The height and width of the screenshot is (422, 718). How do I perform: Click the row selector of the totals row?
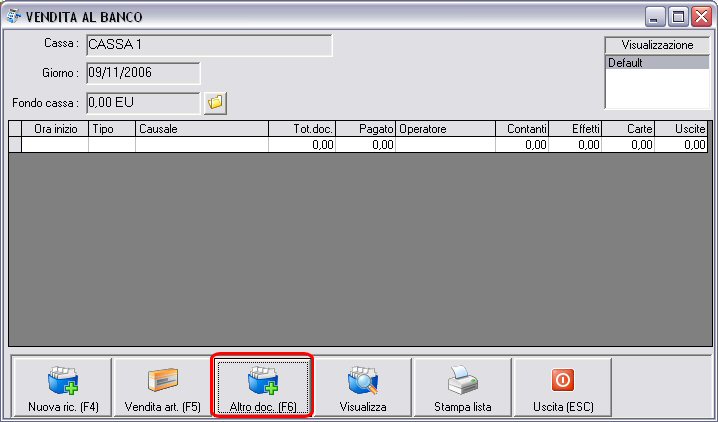[x=16, y=145]
